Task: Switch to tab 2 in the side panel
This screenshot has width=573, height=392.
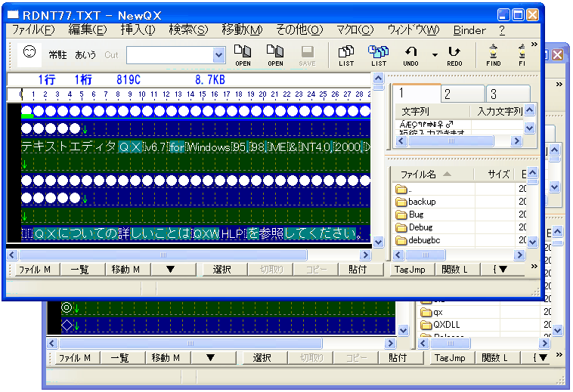Action: (463, 94)
